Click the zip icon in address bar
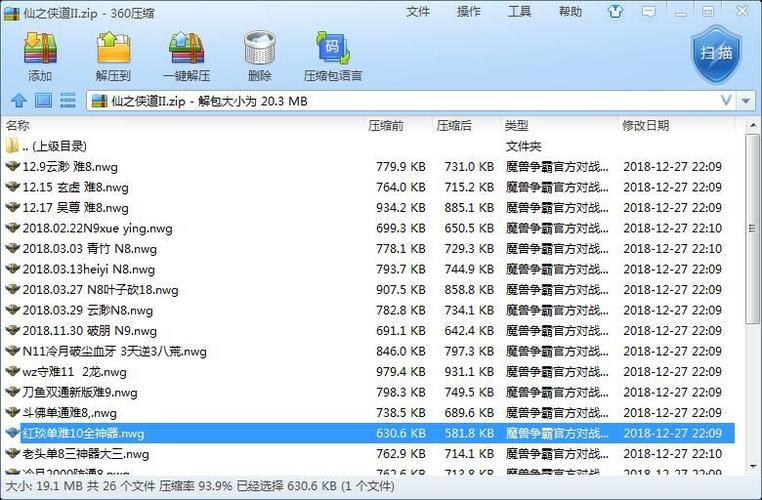Image resolution: width=762 pixels, height=500 pixels. (99, 101)
